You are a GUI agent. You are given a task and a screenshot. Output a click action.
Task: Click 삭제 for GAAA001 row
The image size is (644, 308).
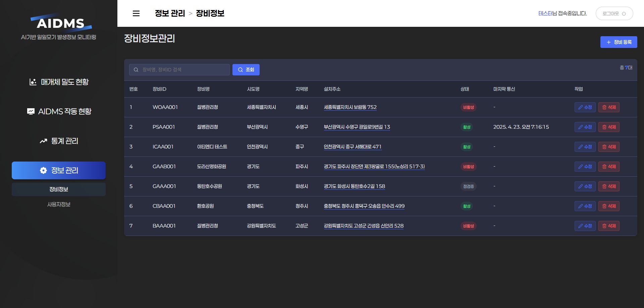tap(609, 186)
